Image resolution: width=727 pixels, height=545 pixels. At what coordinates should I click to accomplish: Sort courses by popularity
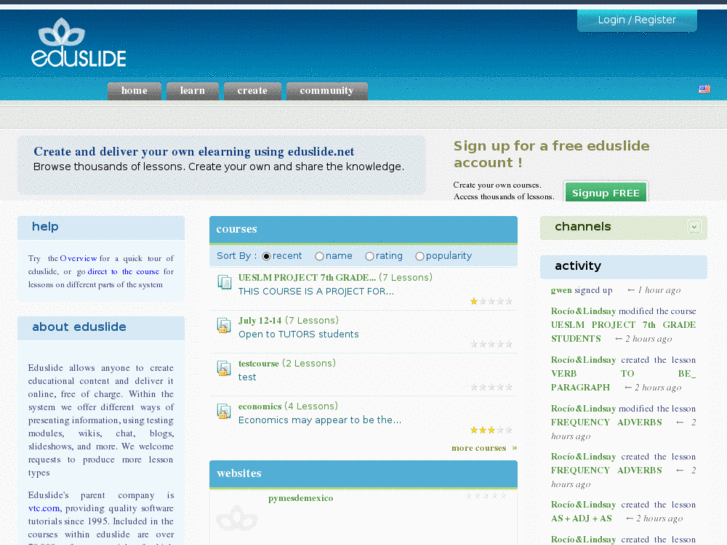click(x=420, y=256)
